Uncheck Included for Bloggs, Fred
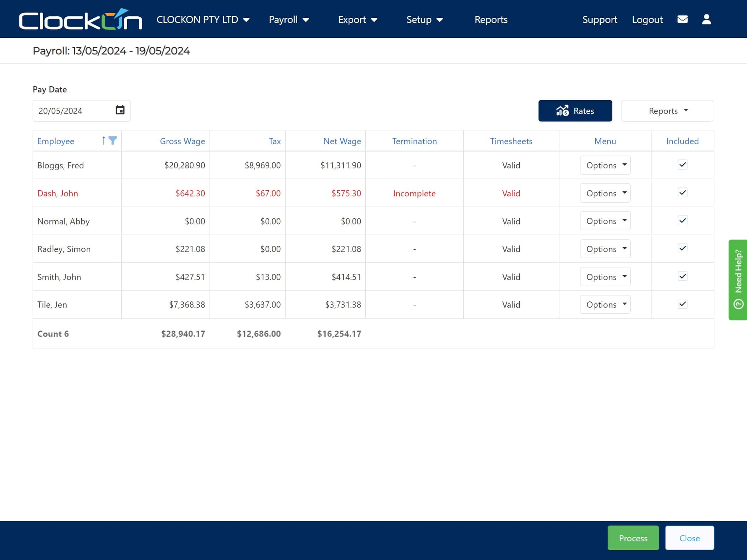The width and height of the screenshot is (747, 560). point(682,165)
